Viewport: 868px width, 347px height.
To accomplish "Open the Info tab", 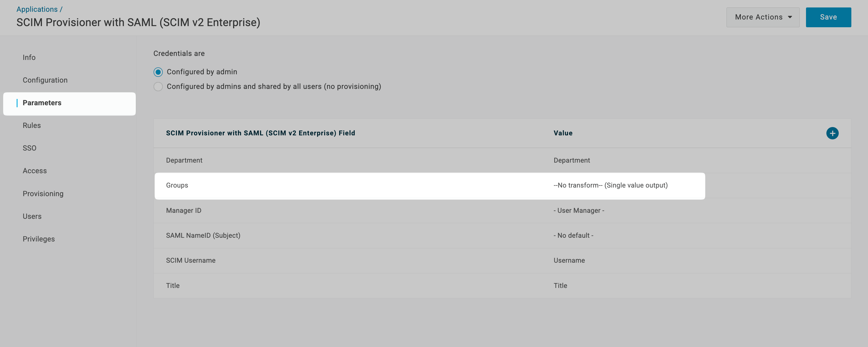I will pos(29,58).
